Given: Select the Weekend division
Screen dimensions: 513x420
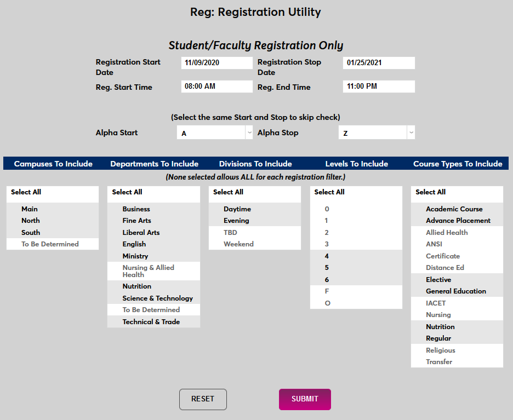Looking at the screenshot, I should 238,244.
